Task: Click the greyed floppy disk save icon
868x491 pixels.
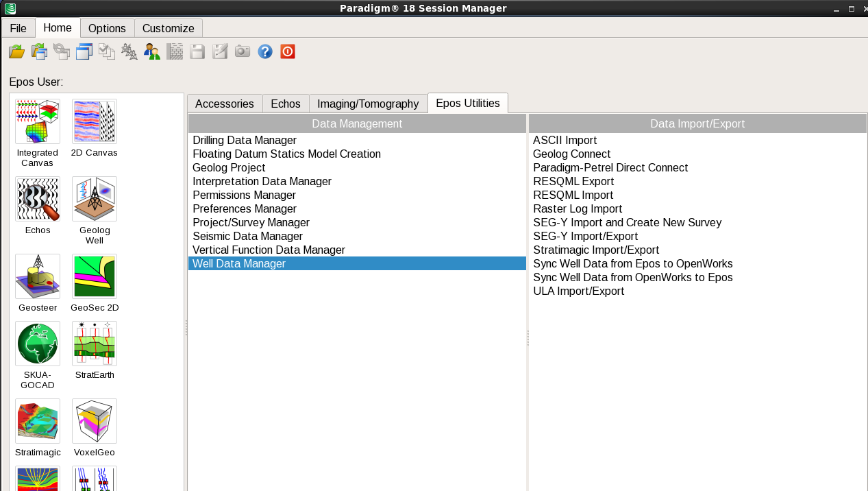Action: (197, 51)
